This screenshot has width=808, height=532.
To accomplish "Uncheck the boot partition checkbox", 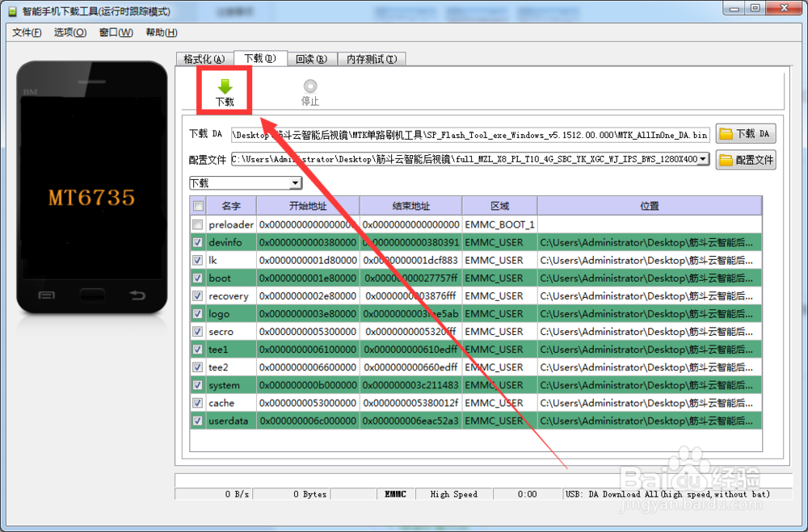I will [x=197, y=278].
